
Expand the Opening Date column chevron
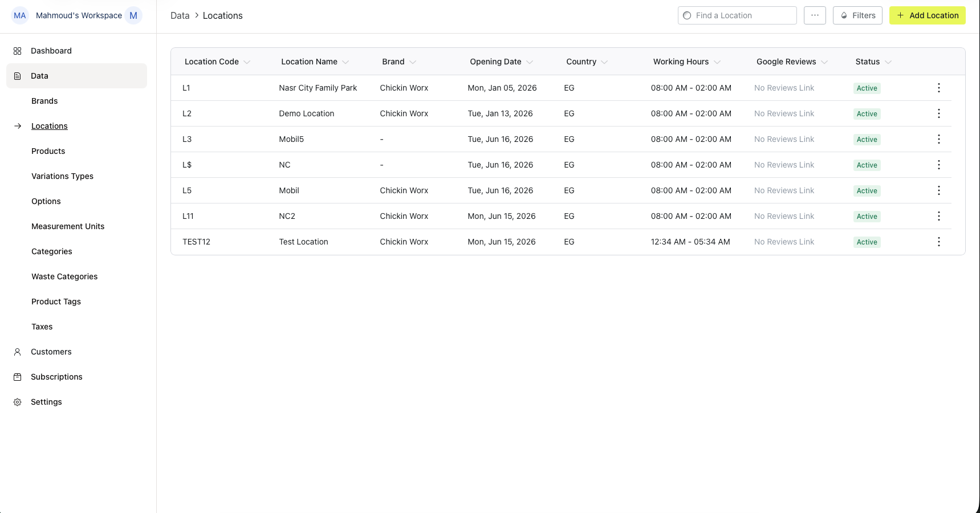tap(530, 62)
